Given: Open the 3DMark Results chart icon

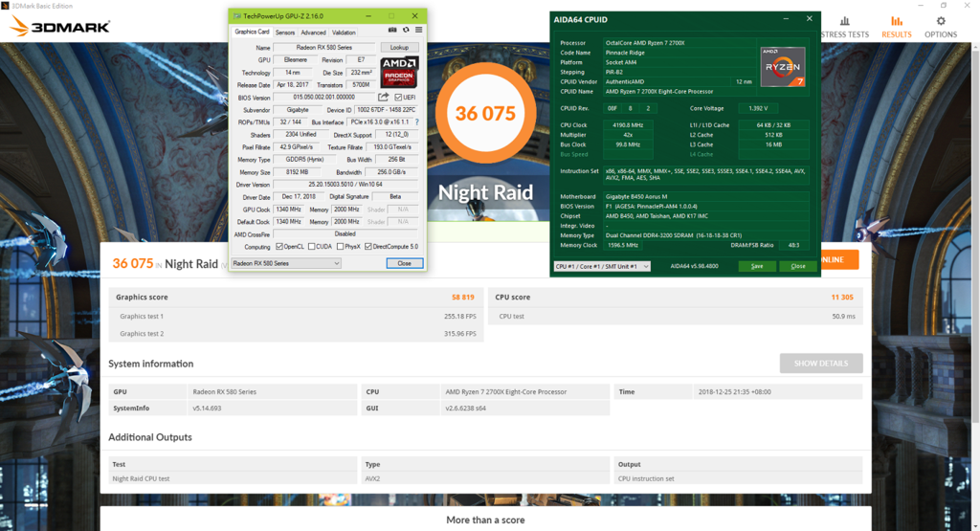Looking at the screenshot, I should tap(896, 21).
